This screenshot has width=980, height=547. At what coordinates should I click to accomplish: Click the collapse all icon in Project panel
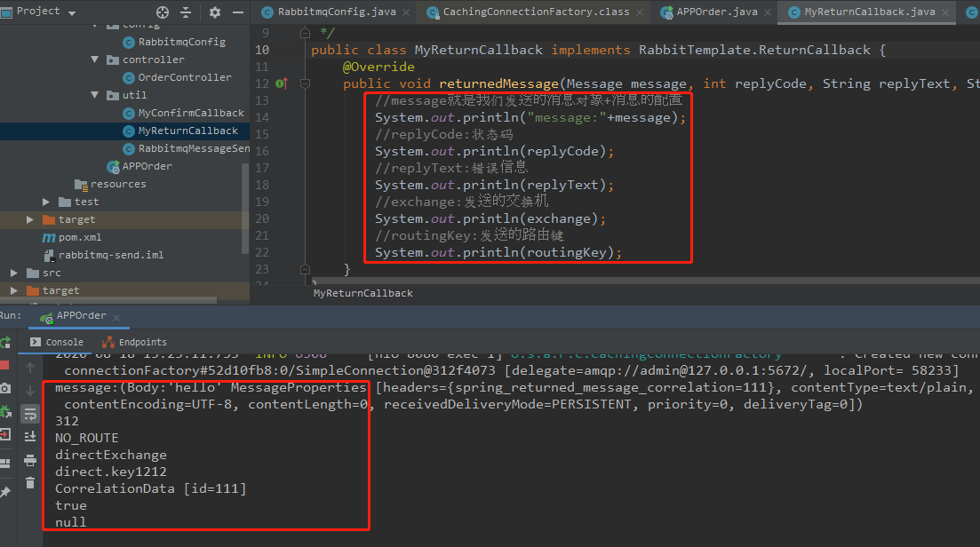187,12
